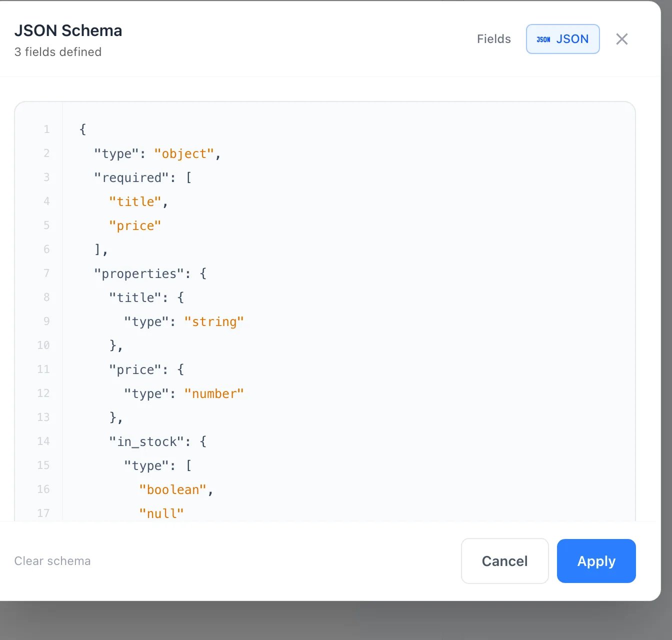
Task: Click line number 10 in the gutter
Action: (x=43, y=345)
